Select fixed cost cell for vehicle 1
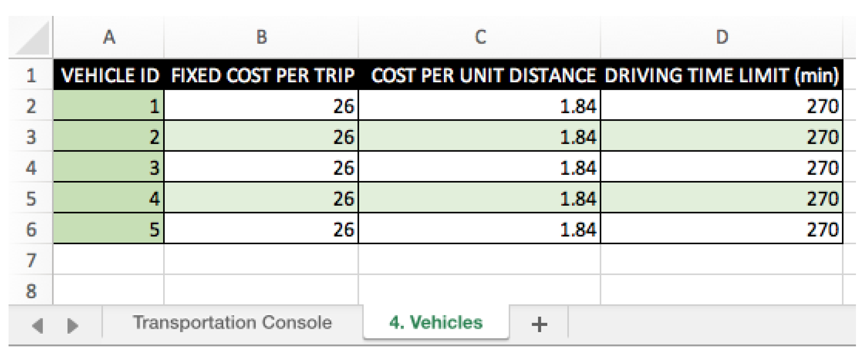The height and width of the screenshot is (358, 868). pos(261,106)
